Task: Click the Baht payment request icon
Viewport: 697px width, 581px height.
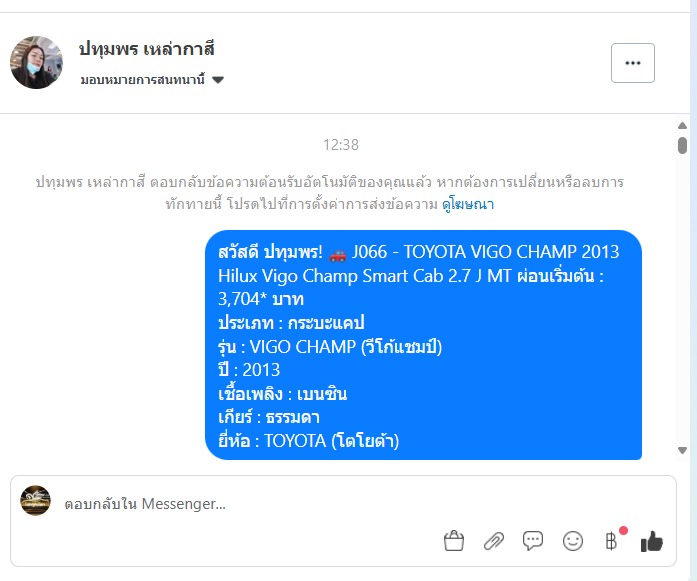Action: [612, 541]
